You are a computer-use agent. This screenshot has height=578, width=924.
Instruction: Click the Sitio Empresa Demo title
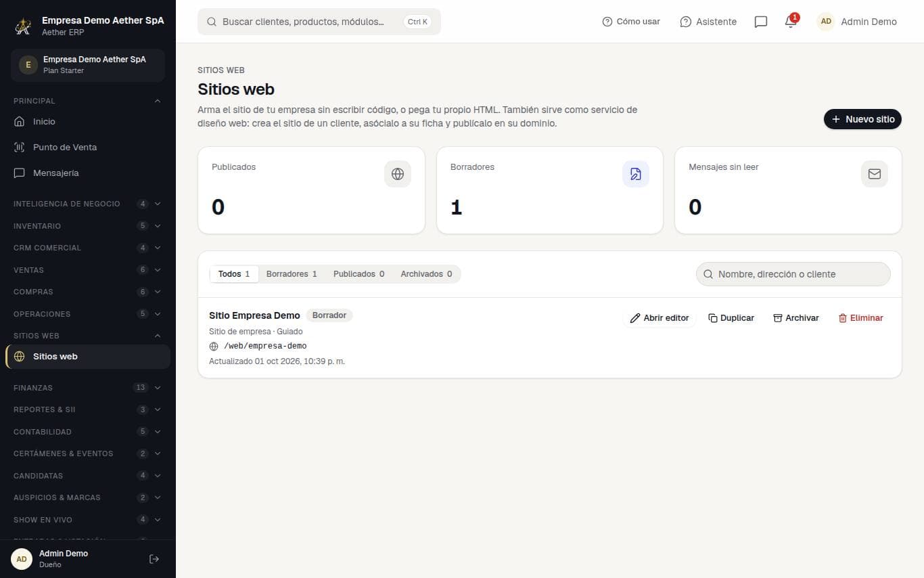coord(254,315)
